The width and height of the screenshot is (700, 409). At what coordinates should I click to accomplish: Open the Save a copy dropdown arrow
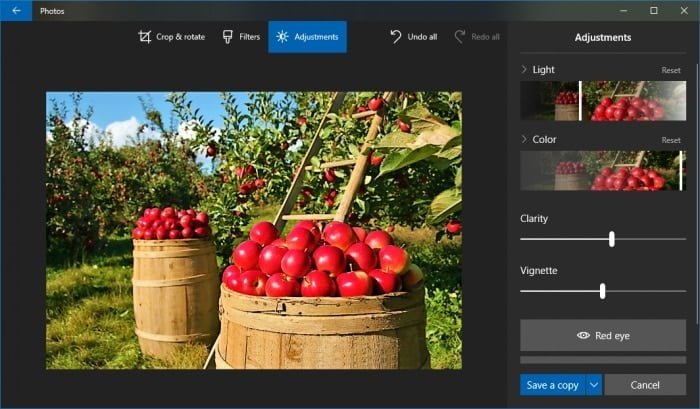(x=594, y=385)
